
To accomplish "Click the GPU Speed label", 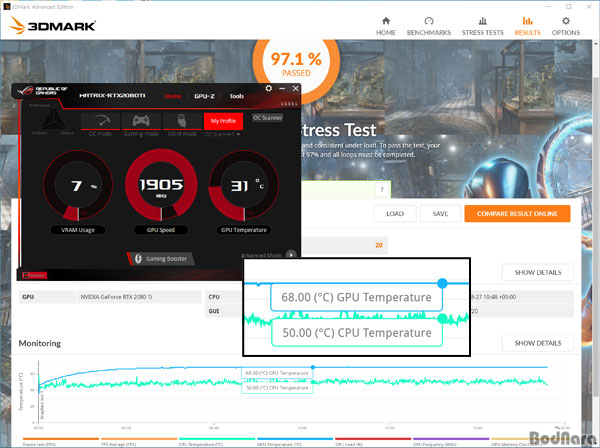I will pyautogui.click(x=161, y=230).
